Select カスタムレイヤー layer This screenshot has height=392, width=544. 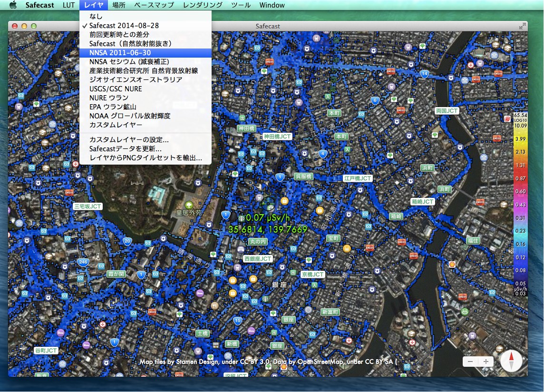[146, 125]
